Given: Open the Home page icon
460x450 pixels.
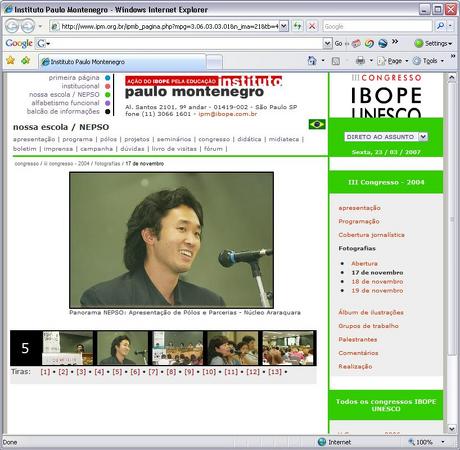Looking at the screenshot, I should [312, 61].
